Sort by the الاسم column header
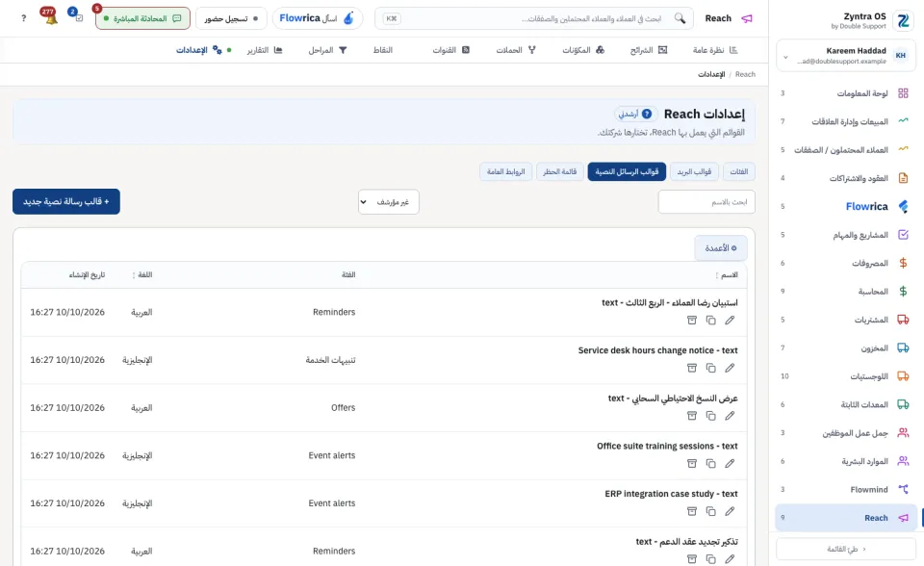Image resolution: width=924 pixels, height=566 pixels. coord(727,274)
